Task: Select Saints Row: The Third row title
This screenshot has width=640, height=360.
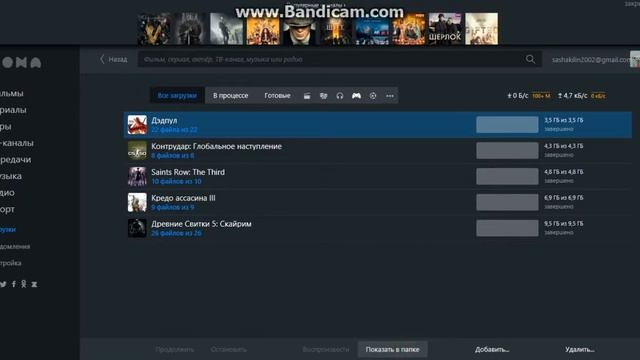Action: pyautogui.click(x=188, y=172)
